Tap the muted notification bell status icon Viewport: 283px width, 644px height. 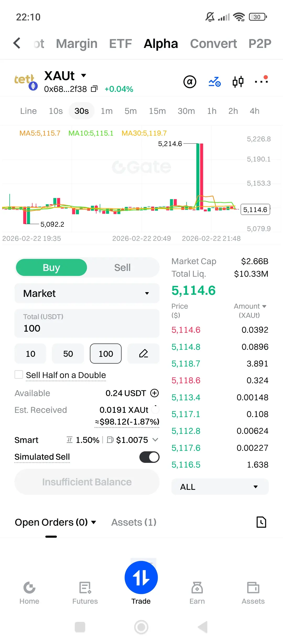pos(210,17)
